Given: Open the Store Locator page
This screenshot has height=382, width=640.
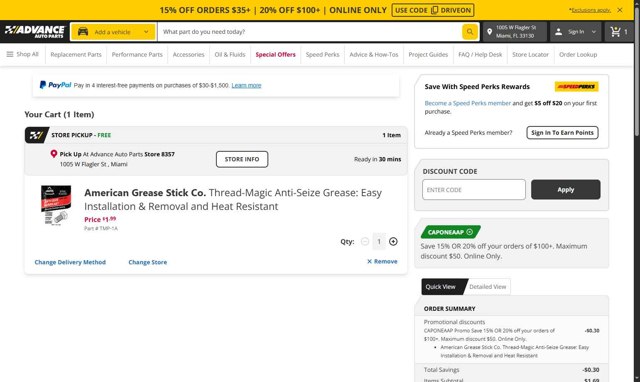Looking at the screenshot, I should [530, 54].
